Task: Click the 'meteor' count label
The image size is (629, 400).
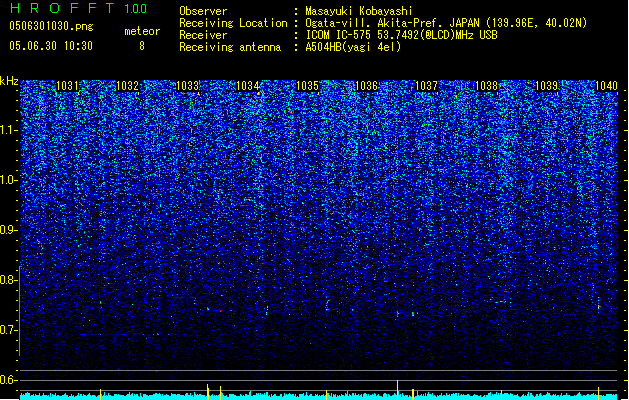Action: [x=142, y=31]
